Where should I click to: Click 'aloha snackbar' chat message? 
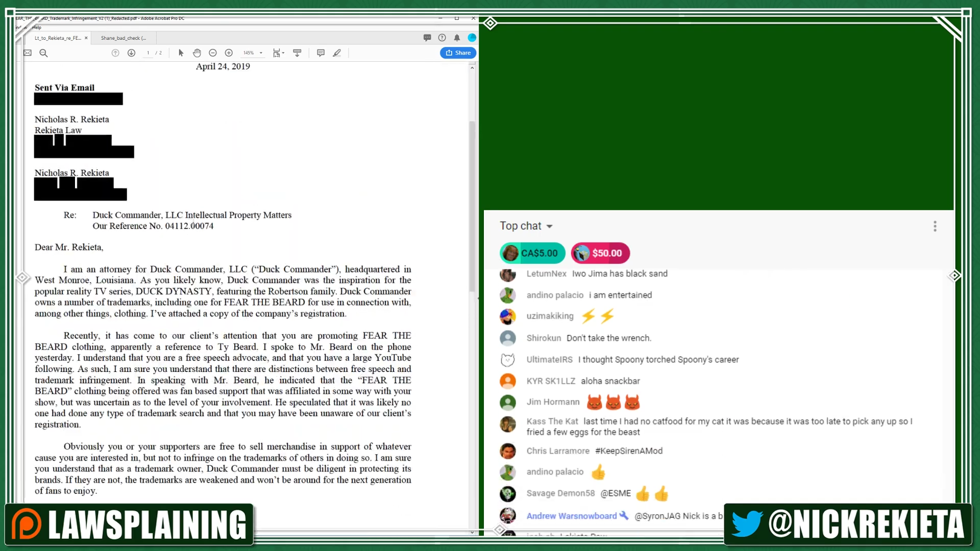[610, 381]
